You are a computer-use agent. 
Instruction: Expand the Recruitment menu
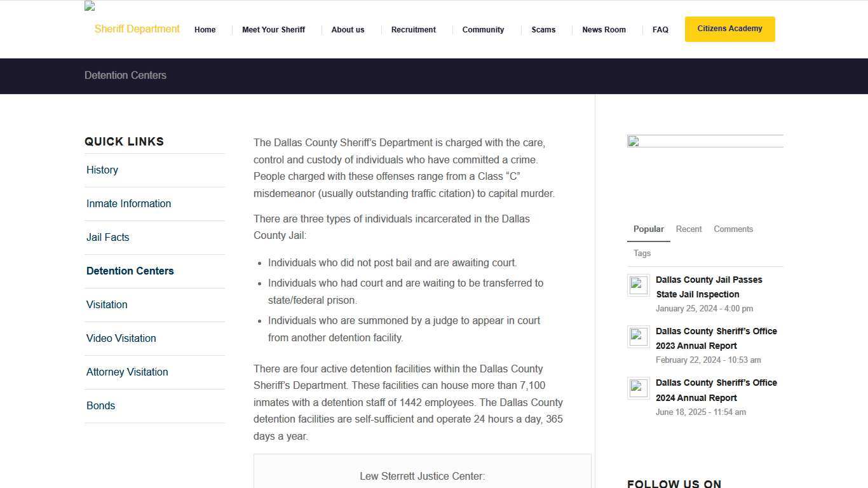(413, 30)
